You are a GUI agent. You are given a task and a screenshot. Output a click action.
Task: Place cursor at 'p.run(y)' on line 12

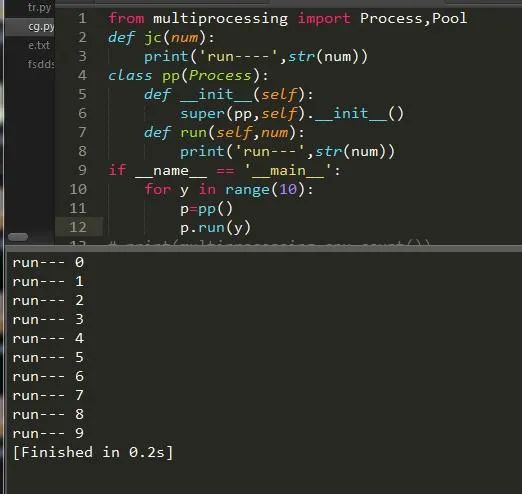coord(215,228)
